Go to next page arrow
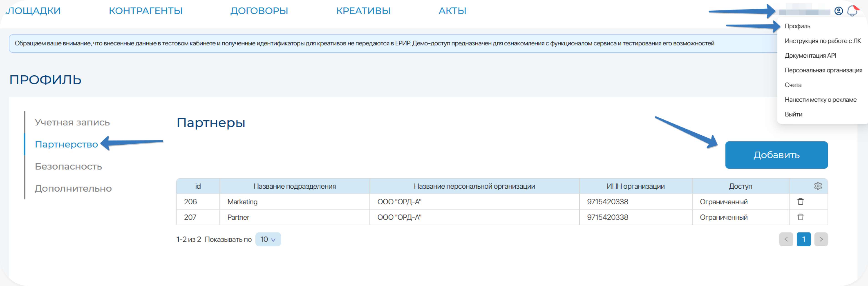This screenshot has height=286, width=868. coord(821,239)
